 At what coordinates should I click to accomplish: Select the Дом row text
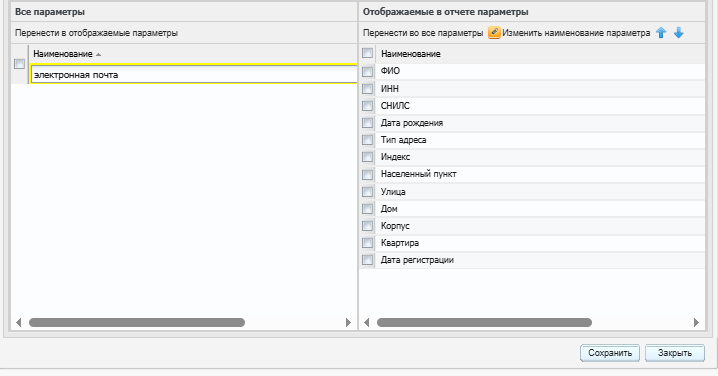[x=389, y=209]
